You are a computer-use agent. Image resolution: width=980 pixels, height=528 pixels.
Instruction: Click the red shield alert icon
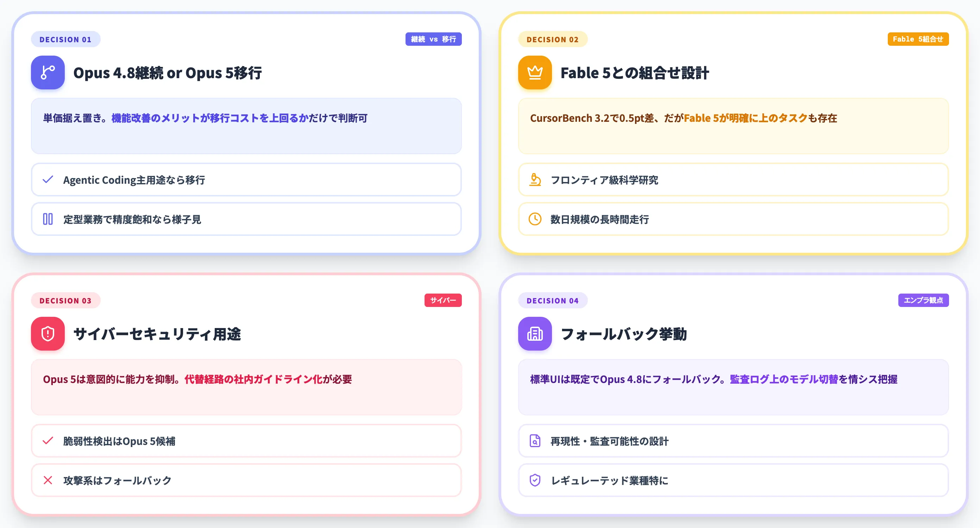[48, 334]
